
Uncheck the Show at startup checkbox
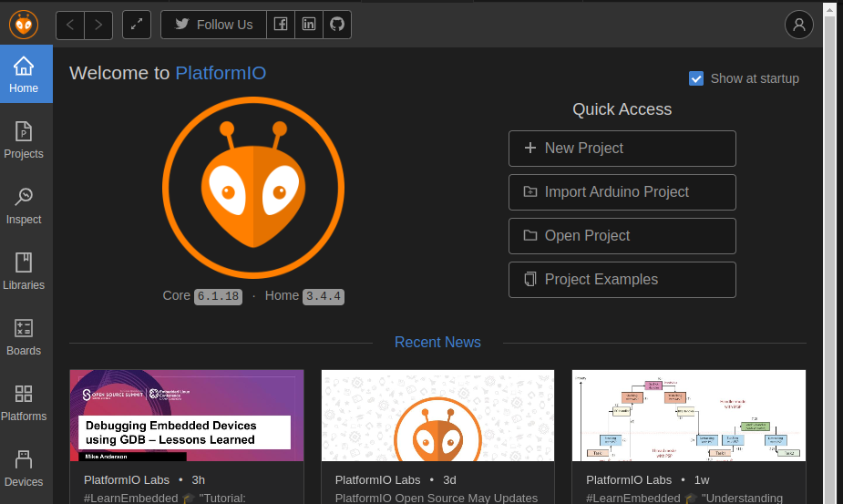pyautogui.click(x=696, y=78)
